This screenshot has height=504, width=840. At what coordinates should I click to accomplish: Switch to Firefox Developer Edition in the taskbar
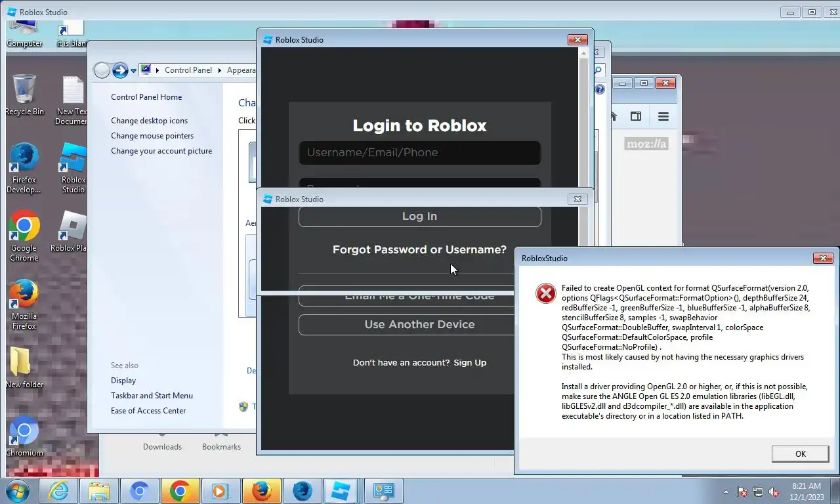[302, 491]
